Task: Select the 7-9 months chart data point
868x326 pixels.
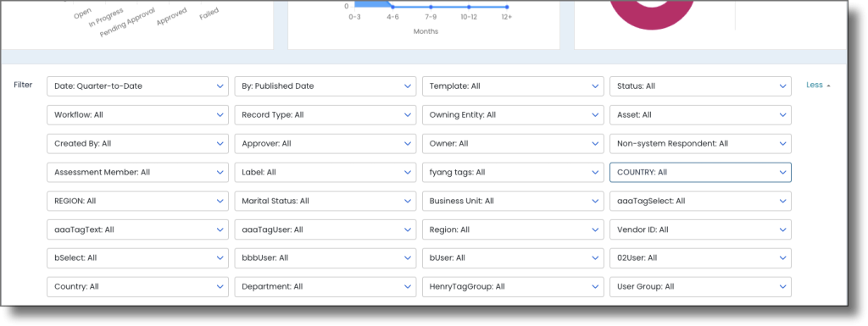Action: coord(431,7)
